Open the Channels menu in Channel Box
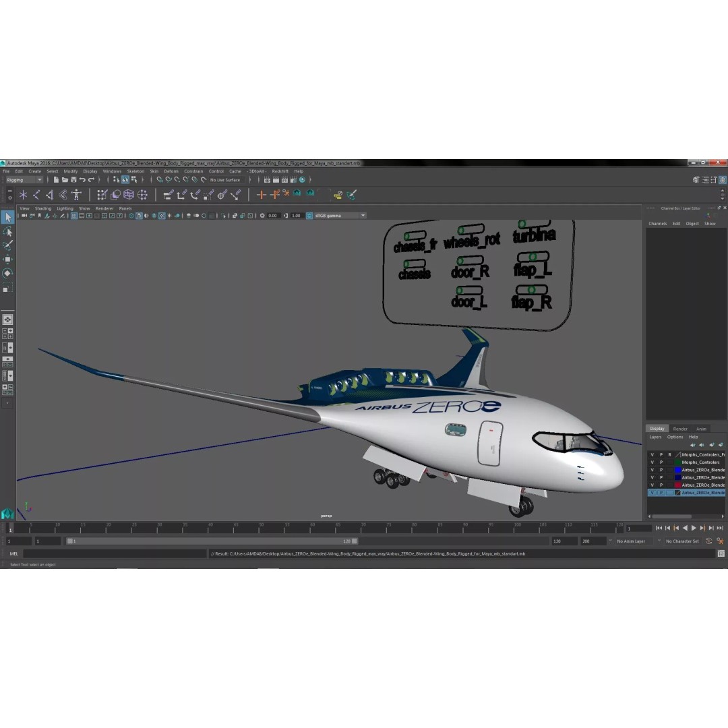 pos(657,223)
